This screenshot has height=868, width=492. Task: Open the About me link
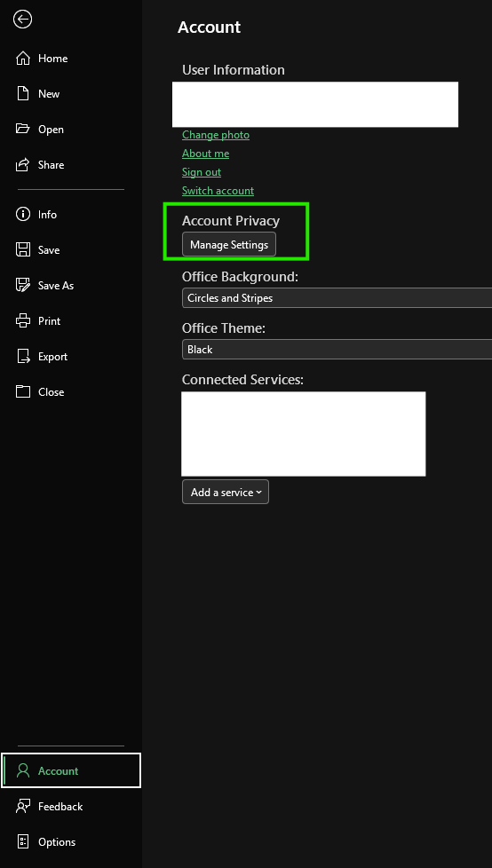click(x=205, y=154)
